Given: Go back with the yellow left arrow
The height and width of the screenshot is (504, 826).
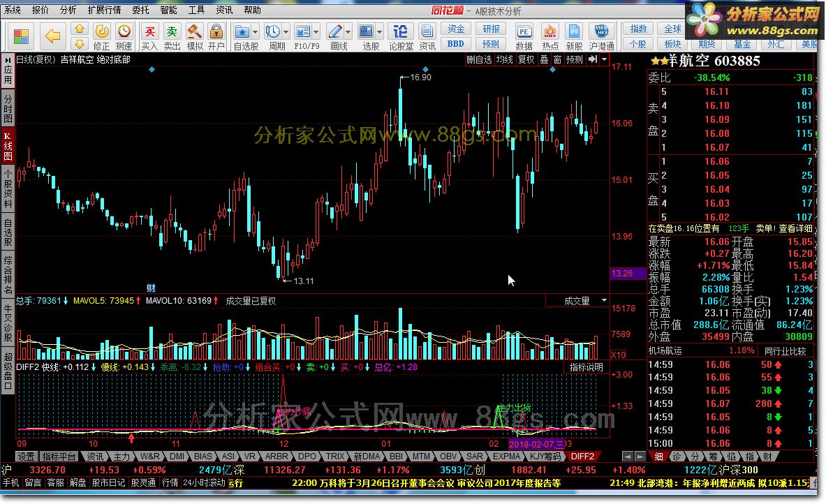Looking at the screenshot, I should 52,36.
